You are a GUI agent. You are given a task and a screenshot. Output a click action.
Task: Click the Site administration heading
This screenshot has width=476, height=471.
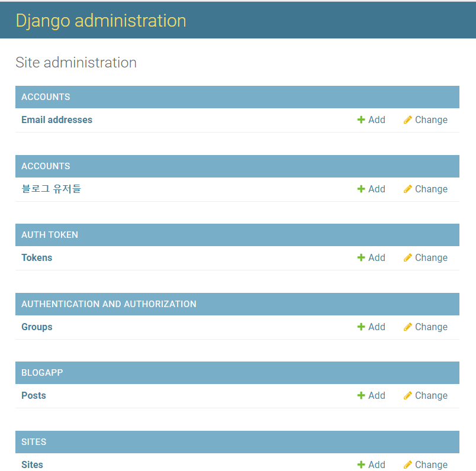pos(76,63)
